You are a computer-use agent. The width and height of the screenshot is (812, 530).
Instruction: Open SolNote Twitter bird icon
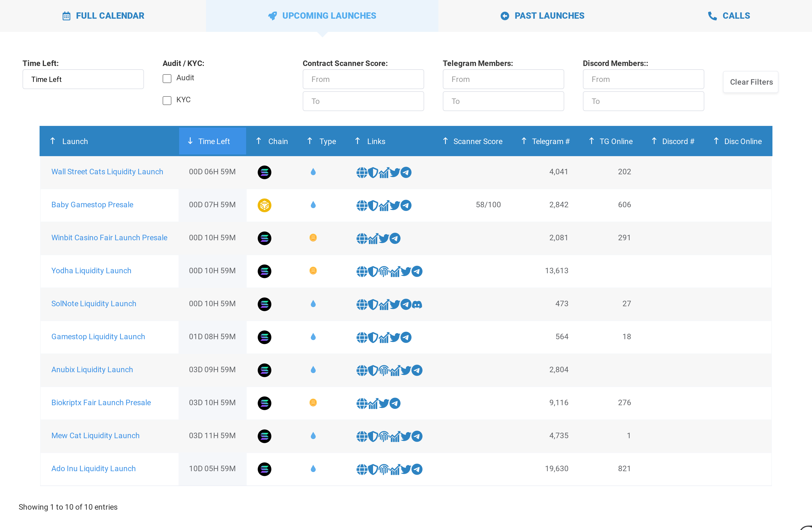point(395,304)
